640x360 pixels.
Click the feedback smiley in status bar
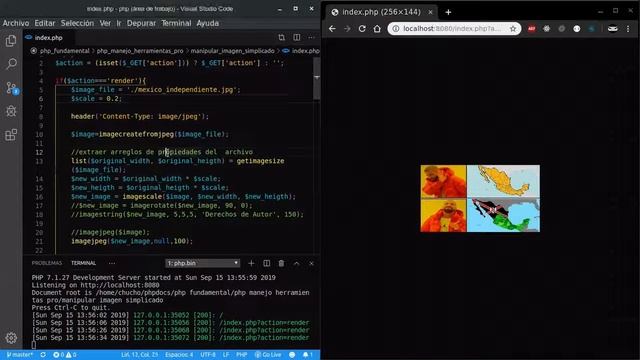tap(292, 355)
